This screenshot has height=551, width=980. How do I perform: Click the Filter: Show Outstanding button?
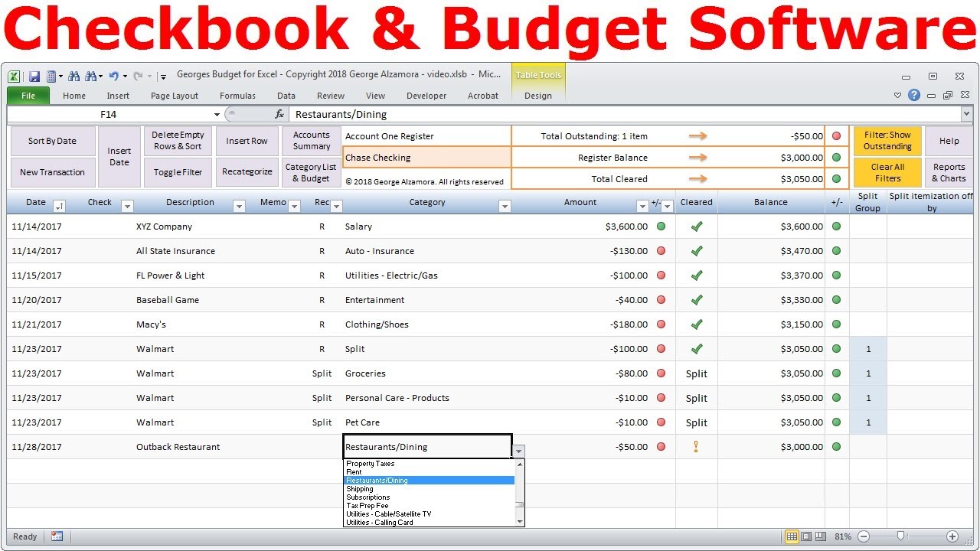[887, 141]
